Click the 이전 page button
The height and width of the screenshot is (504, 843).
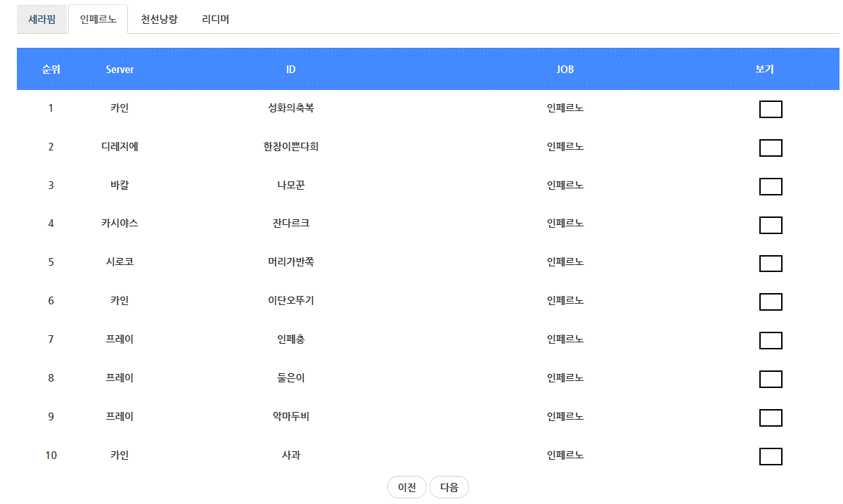click(407, 487)
